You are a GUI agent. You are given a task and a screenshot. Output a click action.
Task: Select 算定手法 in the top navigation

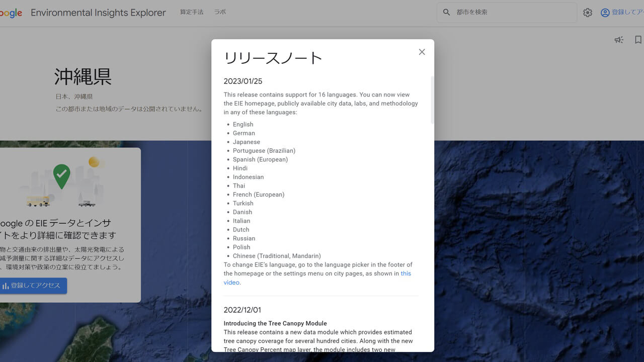(191, 12)
